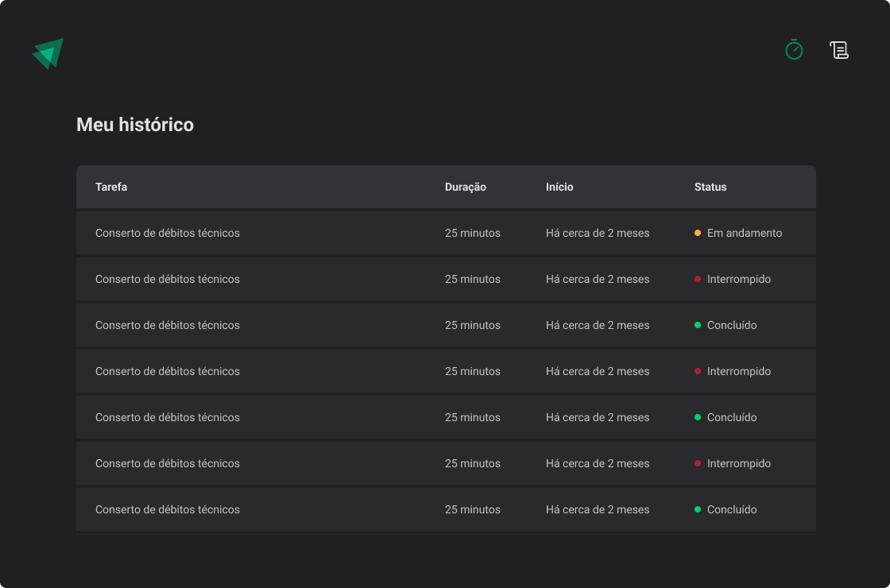Viewport: 890px width, 588px height.
Task: Click the 'Meu histórico' heading
Action: [134, 125]
